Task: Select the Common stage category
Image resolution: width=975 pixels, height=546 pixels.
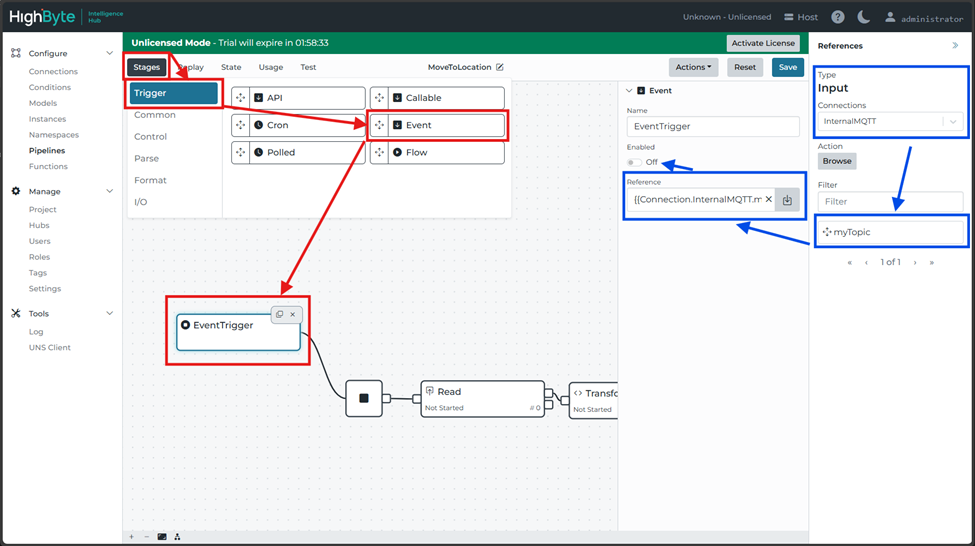Action: pos(155,115)
